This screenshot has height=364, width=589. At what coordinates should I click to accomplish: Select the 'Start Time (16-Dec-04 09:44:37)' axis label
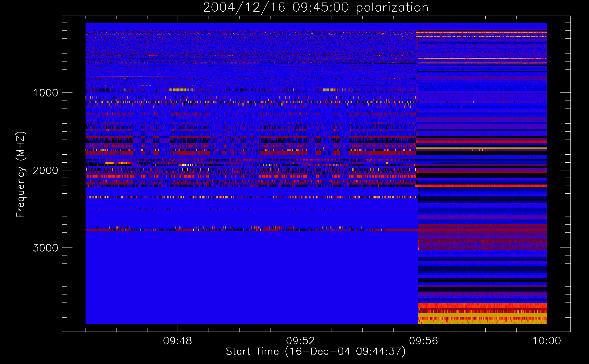[316, 352]
